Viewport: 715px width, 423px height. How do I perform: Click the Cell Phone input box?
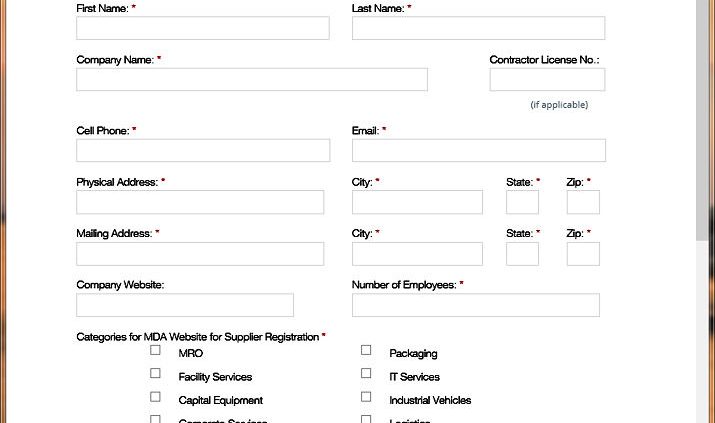click(x=202, y=150)
